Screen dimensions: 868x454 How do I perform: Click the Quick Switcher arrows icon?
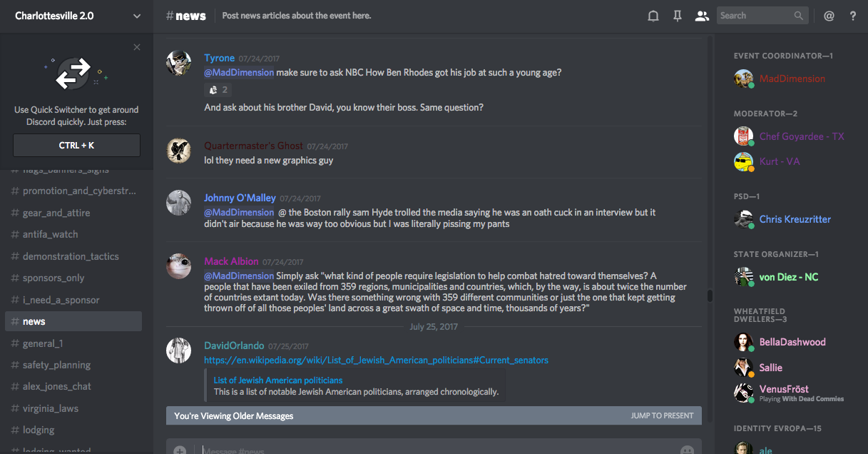click(x=74, y=73)
